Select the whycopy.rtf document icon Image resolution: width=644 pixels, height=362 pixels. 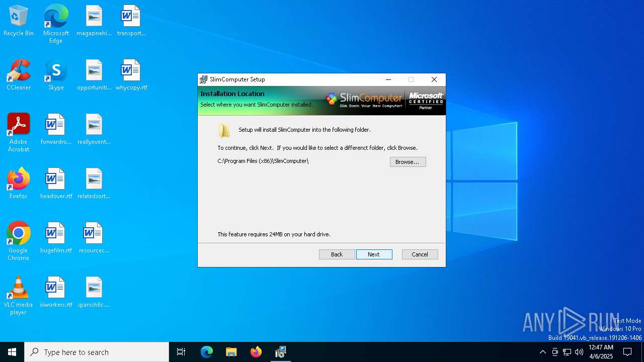pyautogui.click(x=131, y=75)
